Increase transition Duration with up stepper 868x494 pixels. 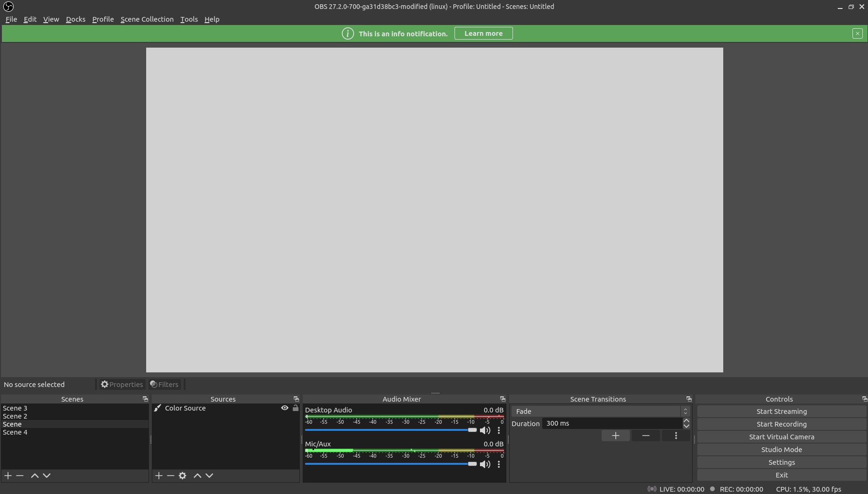pyautogui.click(x=686, y=421)
